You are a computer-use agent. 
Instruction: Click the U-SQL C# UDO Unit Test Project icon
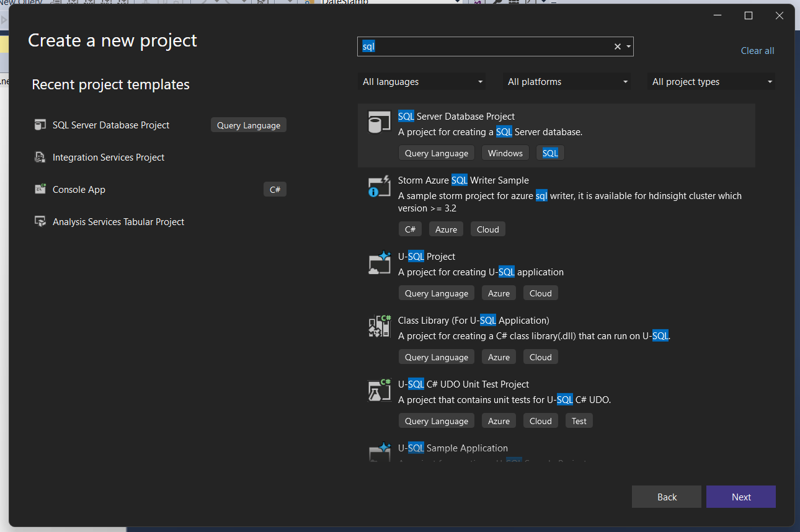point(379,390)
